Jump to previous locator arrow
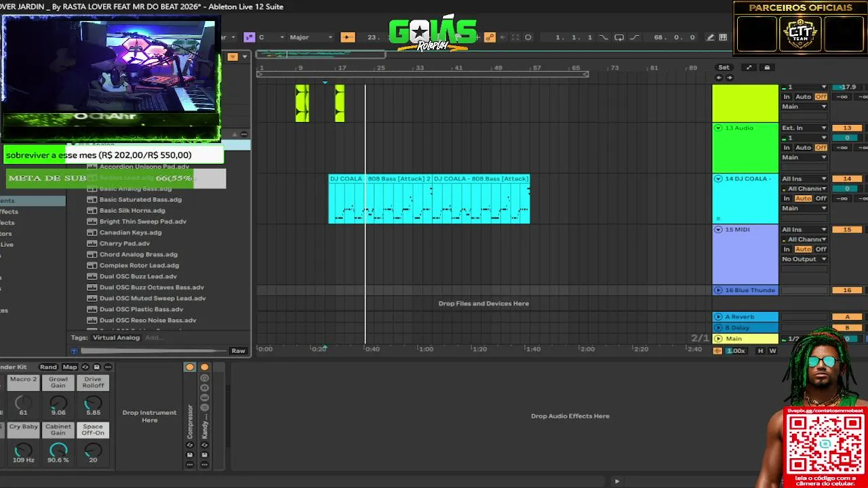Viewport: 868px width, 488px height. [719, 77]
